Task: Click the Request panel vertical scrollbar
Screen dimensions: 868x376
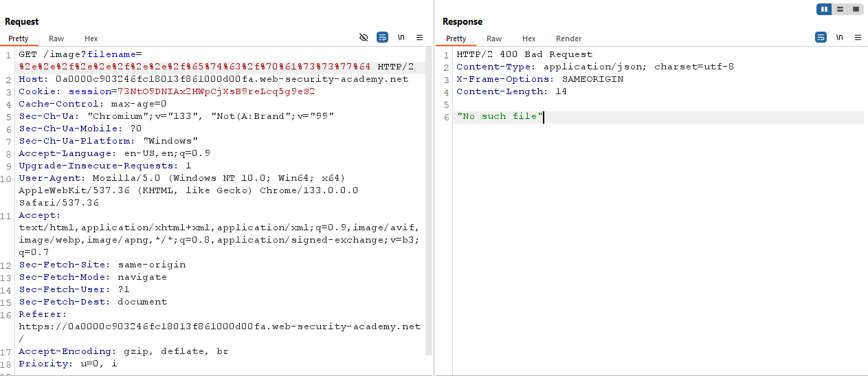Action: [430, 206]
